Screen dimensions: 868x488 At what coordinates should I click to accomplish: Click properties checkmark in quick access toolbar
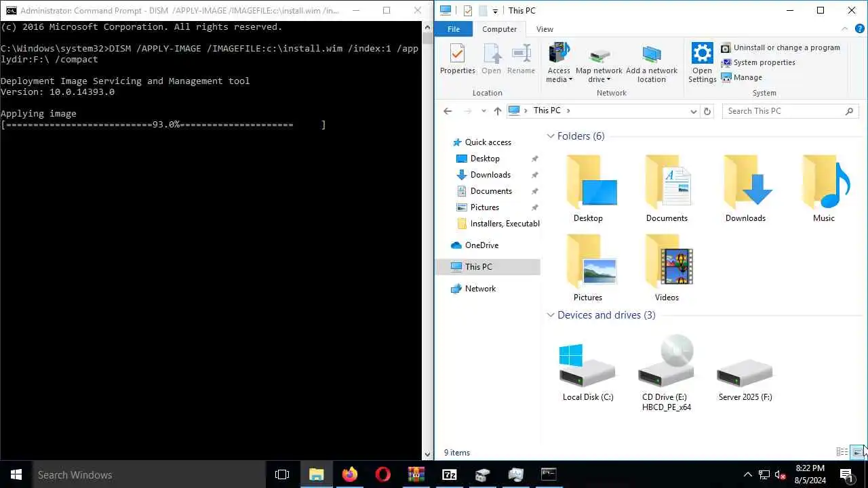[x=467, y=10]
